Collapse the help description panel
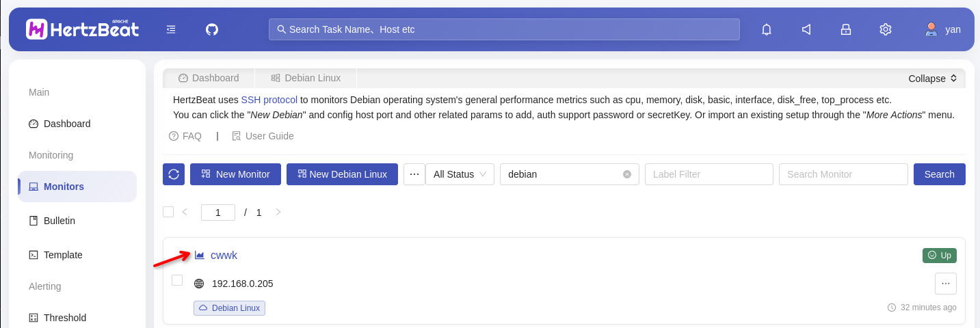Image resolution: width=980 pixels, height=328 pixels. tap(931, 79)
